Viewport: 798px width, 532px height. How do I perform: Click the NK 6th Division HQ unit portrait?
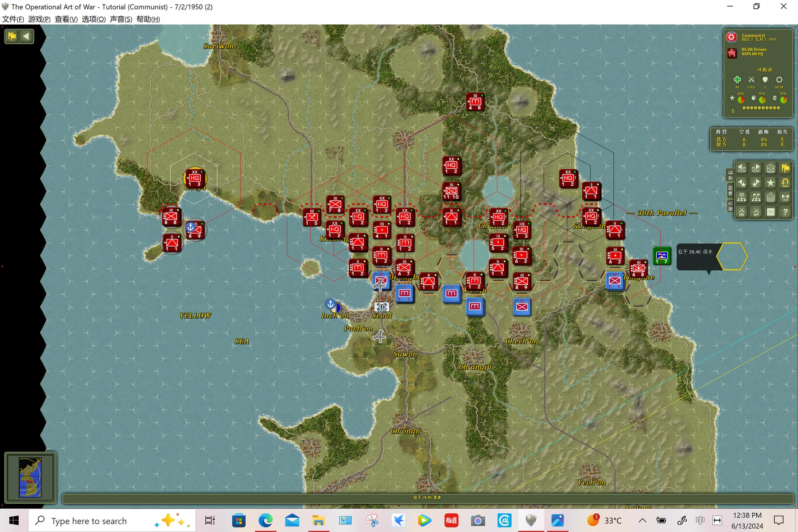(731, 53)
